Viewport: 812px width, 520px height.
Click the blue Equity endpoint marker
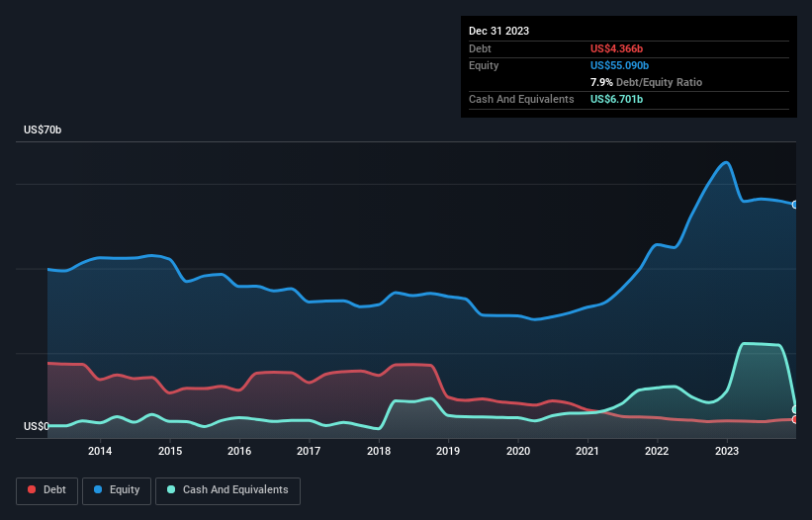795,205
